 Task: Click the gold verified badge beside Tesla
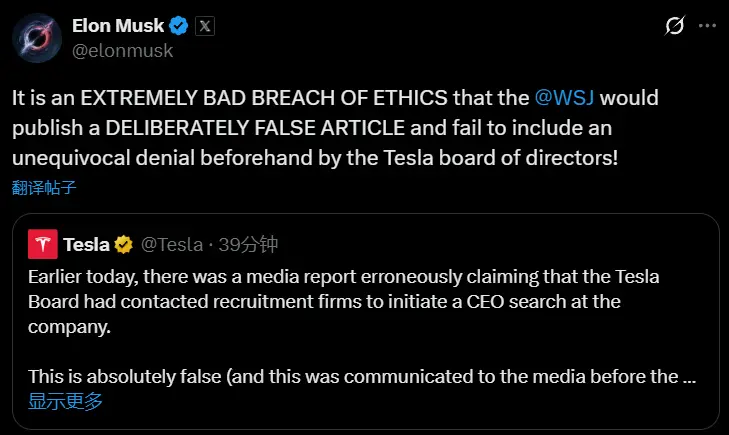pyautogui.click(x=124, y=244)
